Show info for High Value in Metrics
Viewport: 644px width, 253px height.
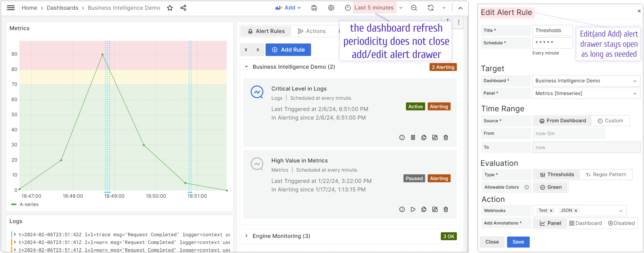click(402, 209)
